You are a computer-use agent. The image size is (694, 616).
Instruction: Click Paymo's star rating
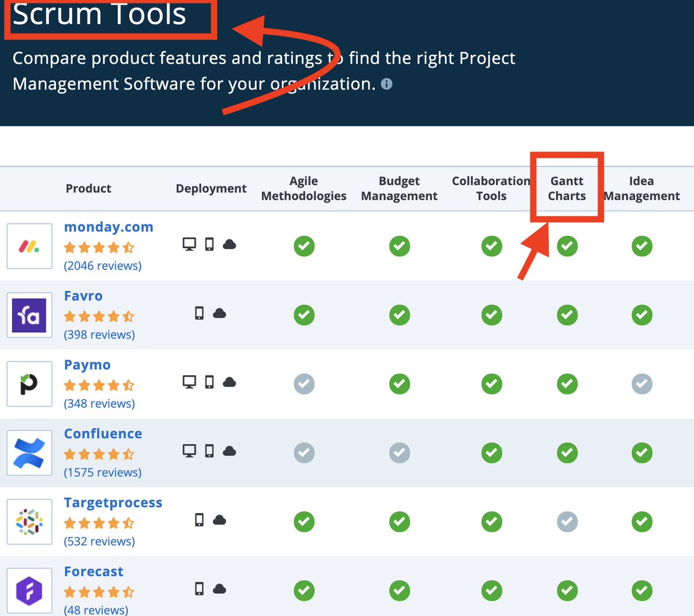[x=99, y=385]
